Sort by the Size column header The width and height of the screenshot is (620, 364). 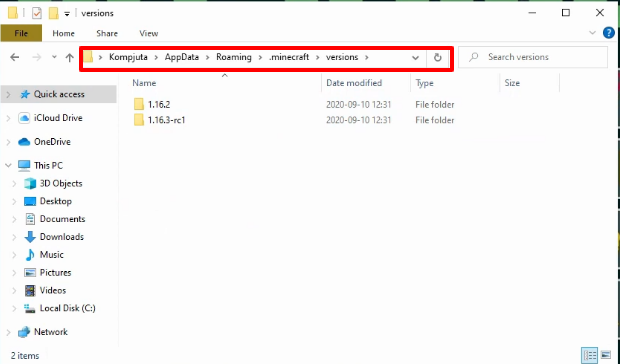click(x=512, y=83)
